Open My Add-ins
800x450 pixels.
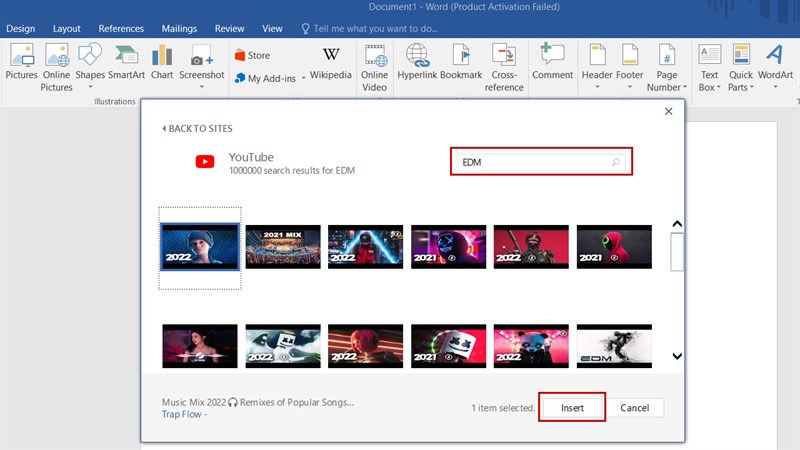coord(265,78)
